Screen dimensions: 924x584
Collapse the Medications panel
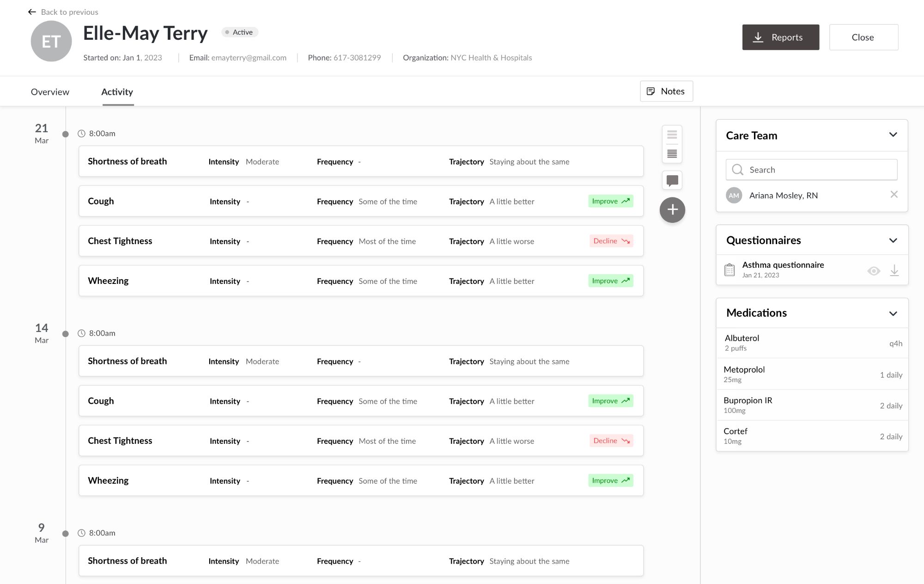(x=893, y=314)
